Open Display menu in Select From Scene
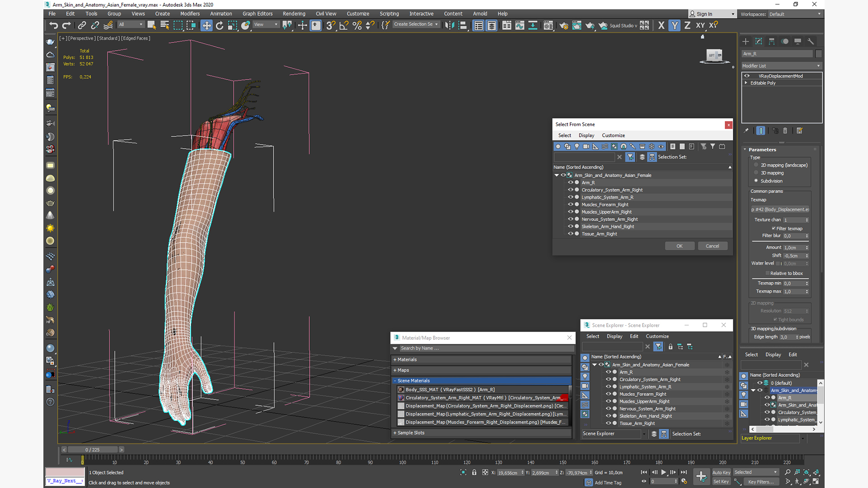Screen dimensions: 868x488 pyautogui.click(x=586, y=136)
